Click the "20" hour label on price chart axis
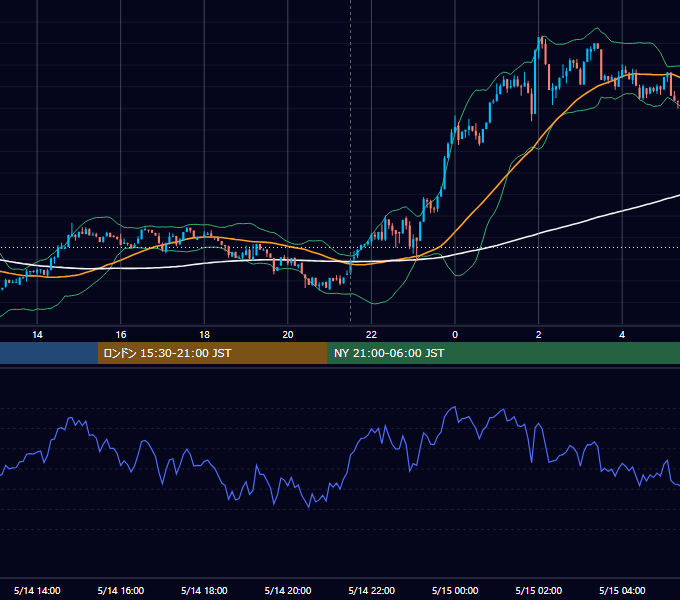 click(x=288, y=335)
